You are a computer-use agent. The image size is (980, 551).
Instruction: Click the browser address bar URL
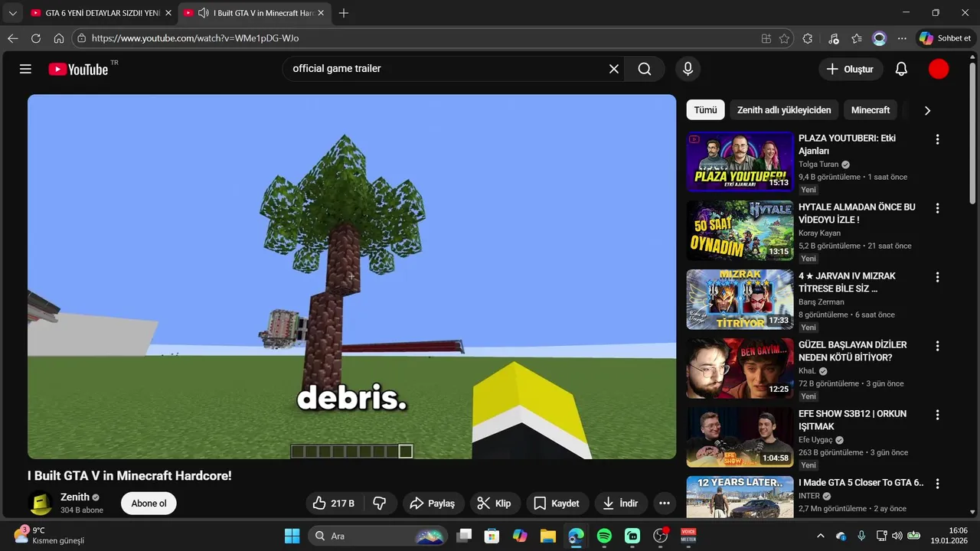pyautogui.click(x=195, y=38)
